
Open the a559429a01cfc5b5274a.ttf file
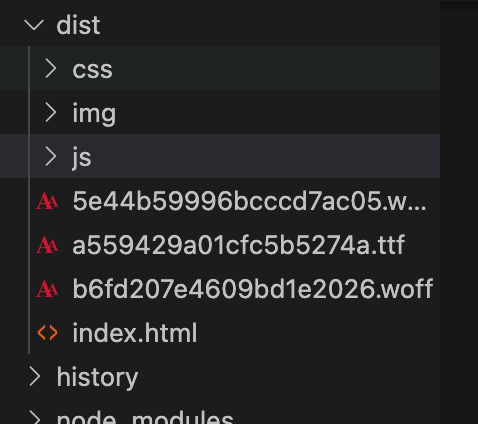pyautogui.click(x=239, y=245)
